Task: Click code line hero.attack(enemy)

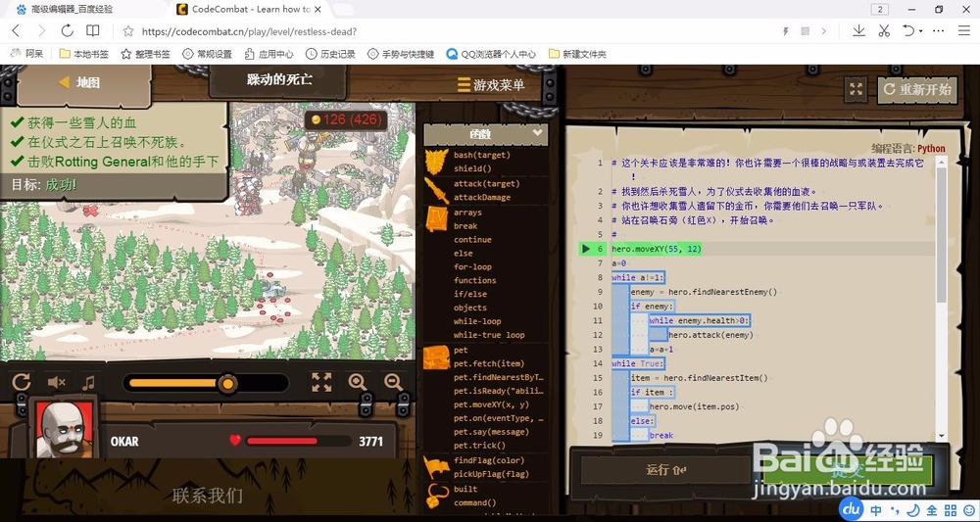Action: tap(710, 335)
